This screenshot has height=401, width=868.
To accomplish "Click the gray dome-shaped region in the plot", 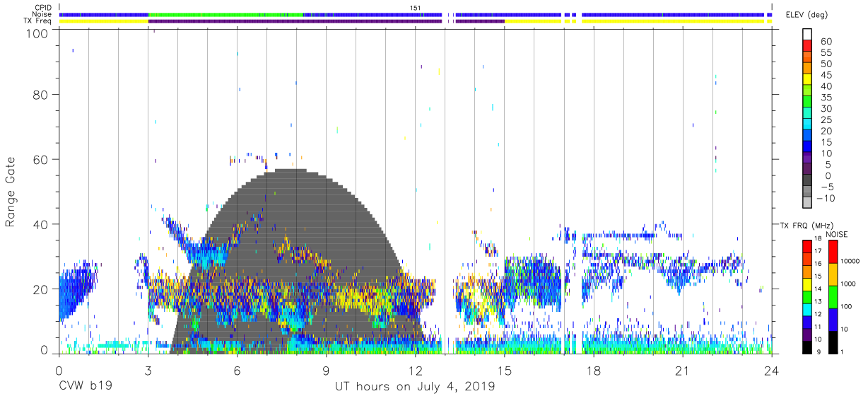I will click(297, 262).
